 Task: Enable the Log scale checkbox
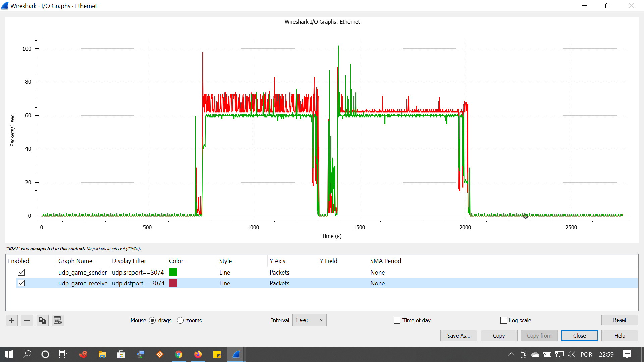coord(504,320)
